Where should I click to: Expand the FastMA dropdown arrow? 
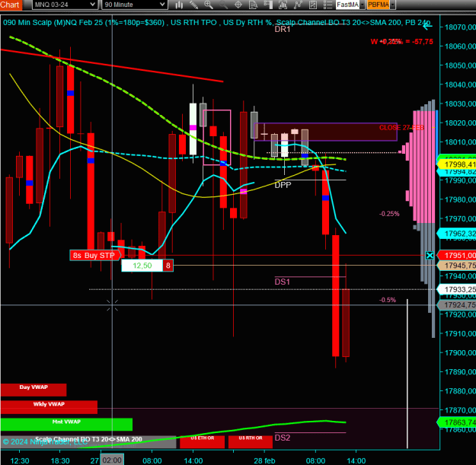click(x=363, y=5)
